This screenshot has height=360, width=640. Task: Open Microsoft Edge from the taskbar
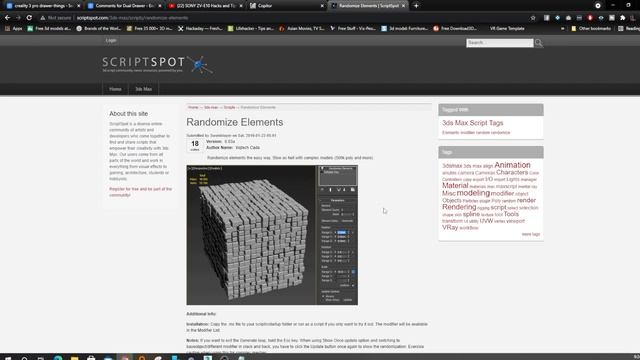[58, 358]
